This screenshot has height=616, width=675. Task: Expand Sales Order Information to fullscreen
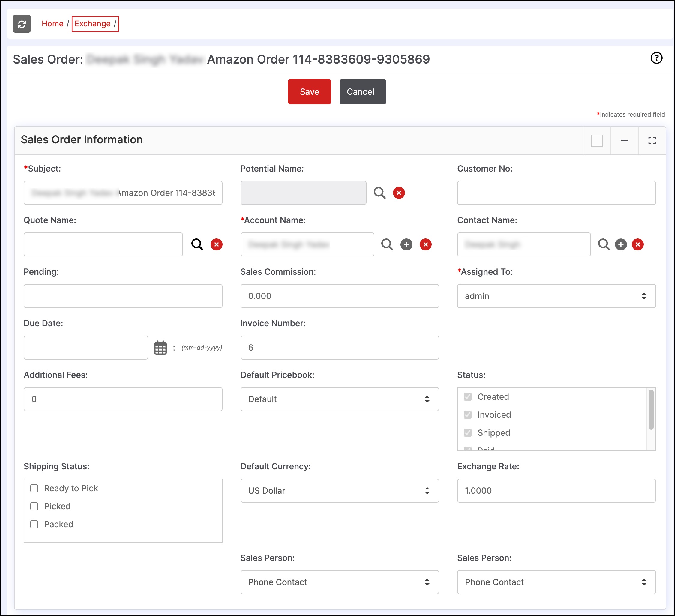click(x=652, y=141)
